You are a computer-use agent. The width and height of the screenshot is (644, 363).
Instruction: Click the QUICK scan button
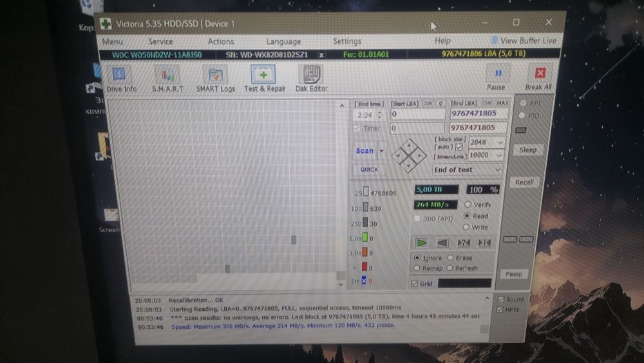pos(369,170)
